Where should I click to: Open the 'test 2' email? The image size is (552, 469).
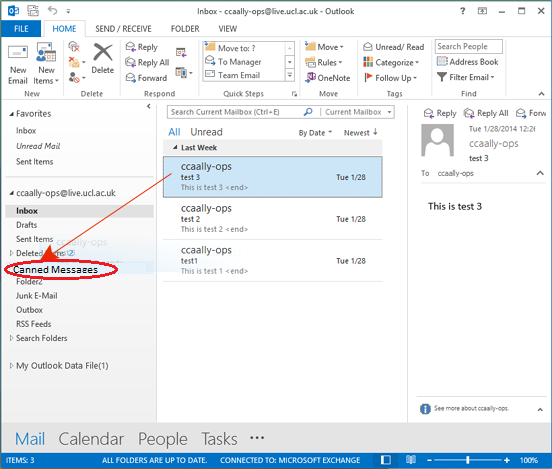tap(272, 219)
